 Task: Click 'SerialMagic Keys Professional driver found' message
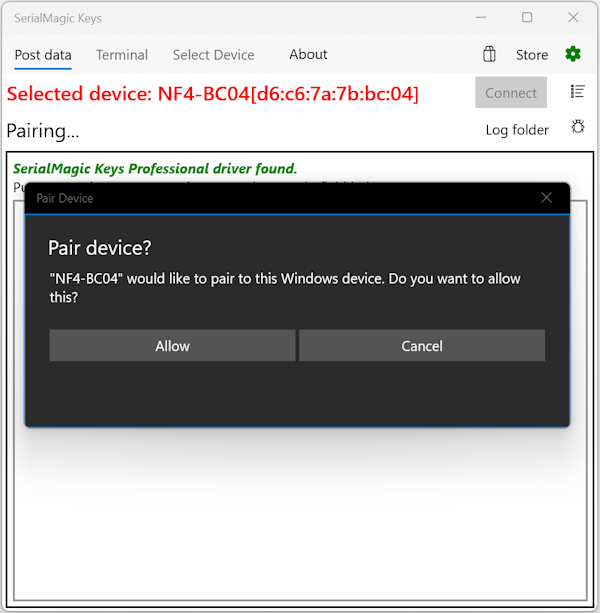coord(155,168)
